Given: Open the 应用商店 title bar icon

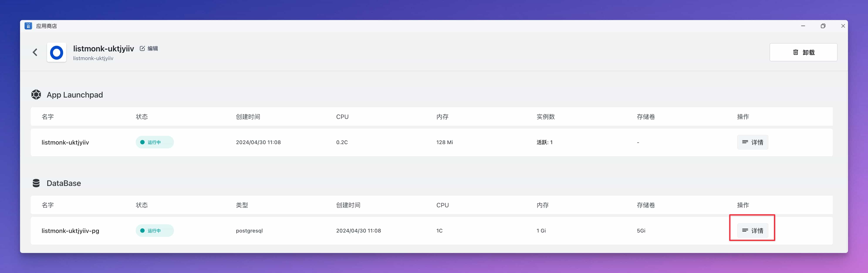Looking at the screenshot, I should coord(28,26).
